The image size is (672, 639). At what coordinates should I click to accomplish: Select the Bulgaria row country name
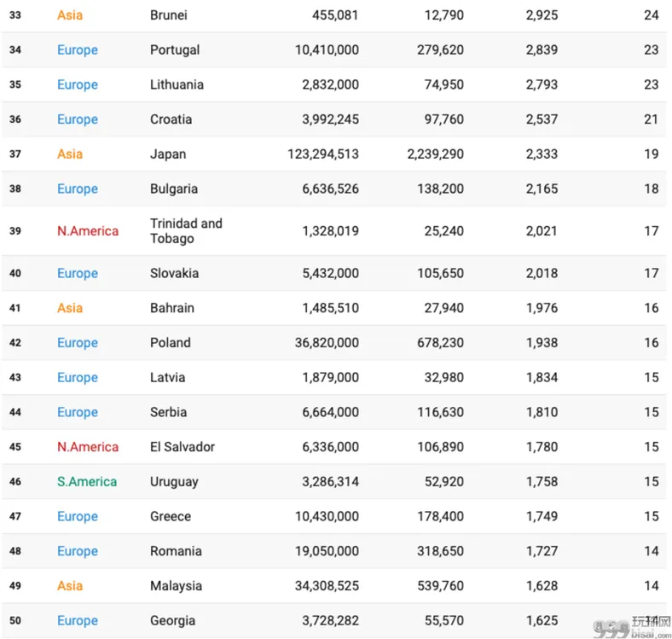point(174,189)
